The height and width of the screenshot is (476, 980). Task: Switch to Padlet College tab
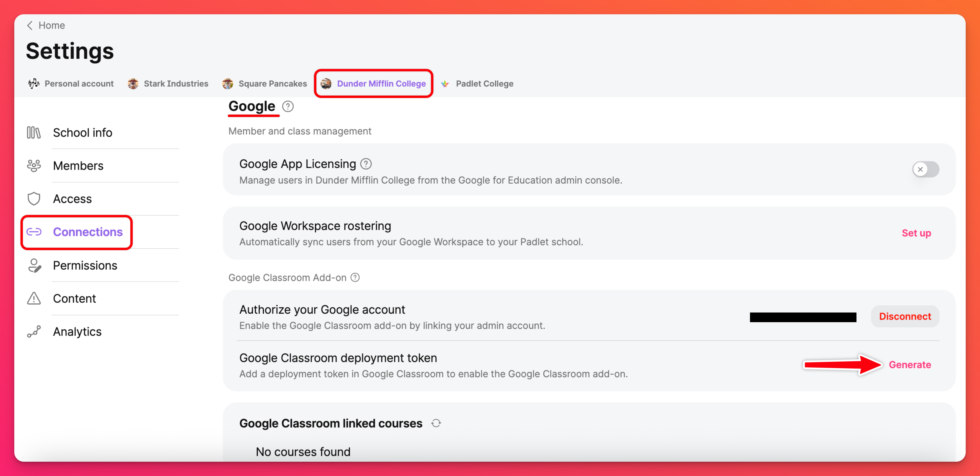pyautogui.click(x=477, y=84)
